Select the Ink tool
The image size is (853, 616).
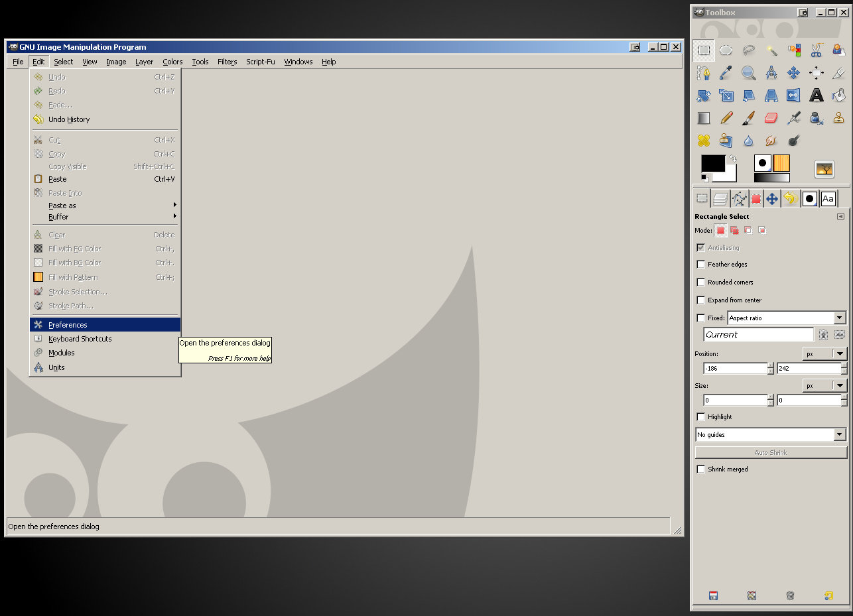point(817,118)
